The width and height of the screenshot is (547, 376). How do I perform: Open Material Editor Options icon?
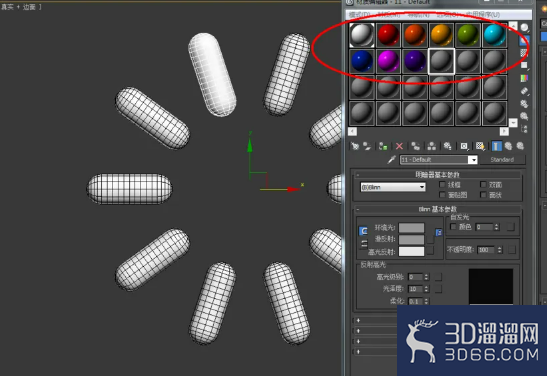(x=524, y=104)
